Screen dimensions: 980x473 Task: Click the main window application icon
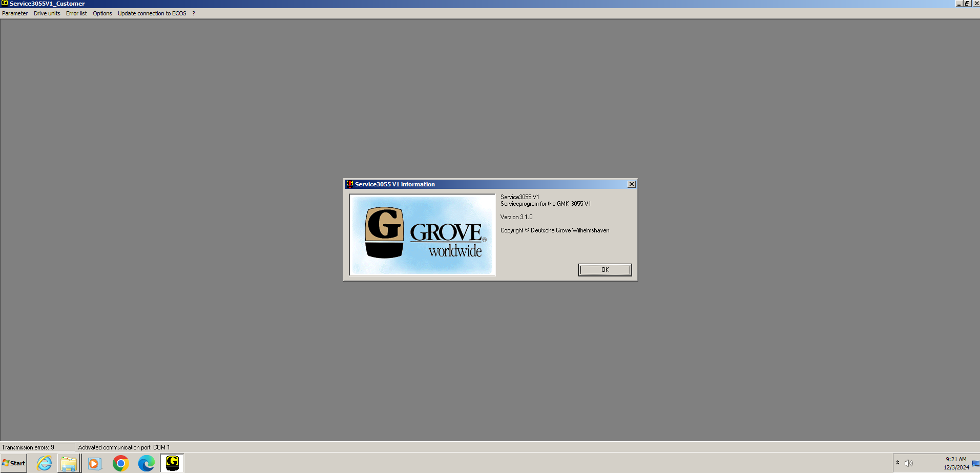[5, 4]
